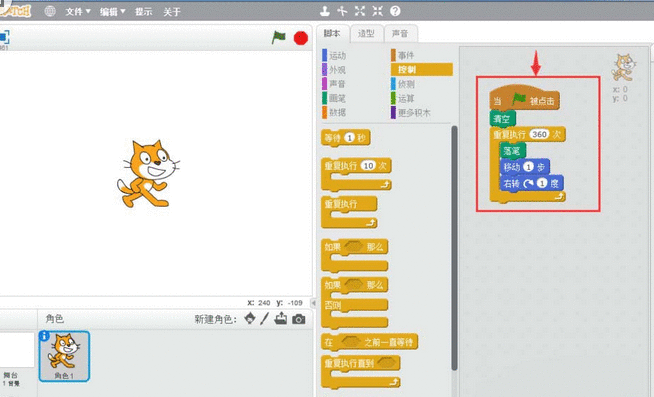Open the globe language menu
Image resolution: width=654 pixels, height=397 pixels.
[x=50, y=11]
